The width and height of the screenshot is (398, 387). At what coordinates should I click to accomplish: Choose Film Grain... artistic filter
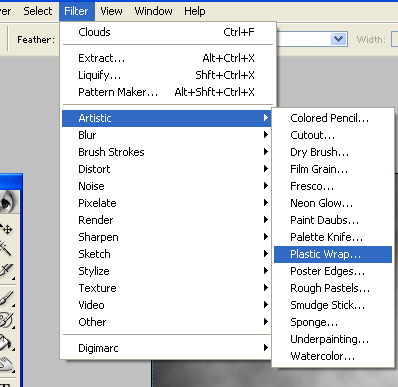tap(333, 169)
